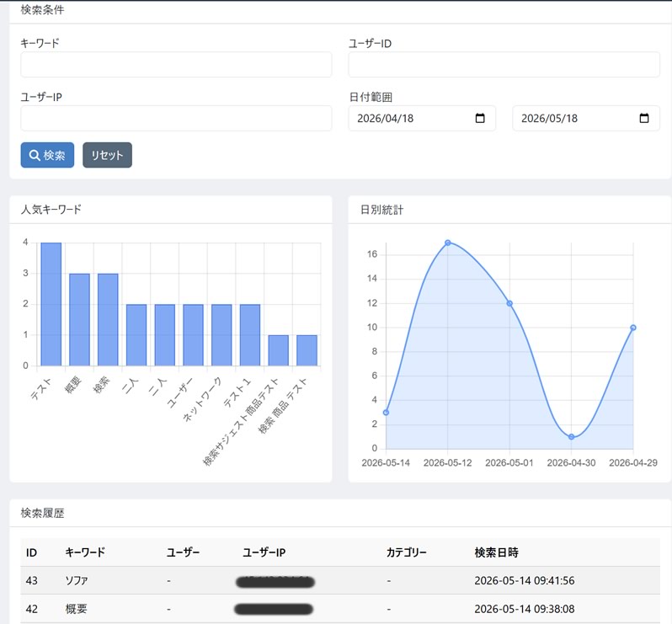This screenshot has width=672, height=624.
Task: Click the 検索 商品 テスト bar in chart
Action: click(x=307, y=350)
